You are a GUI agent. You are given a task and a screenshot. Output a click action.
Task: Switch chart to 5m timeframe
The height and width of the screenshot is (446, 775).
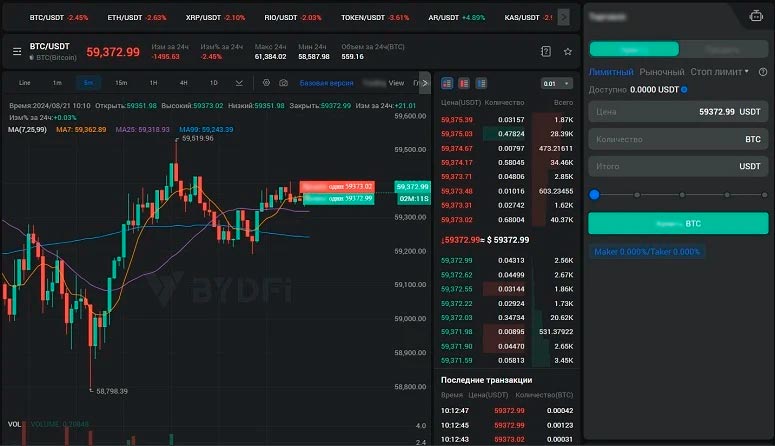(88, 83)
